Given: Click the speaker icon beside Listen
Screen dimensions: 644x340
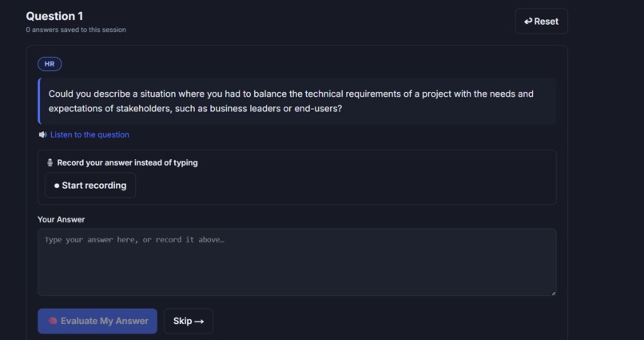Looking at the screenshot, I should coord(42,135).
